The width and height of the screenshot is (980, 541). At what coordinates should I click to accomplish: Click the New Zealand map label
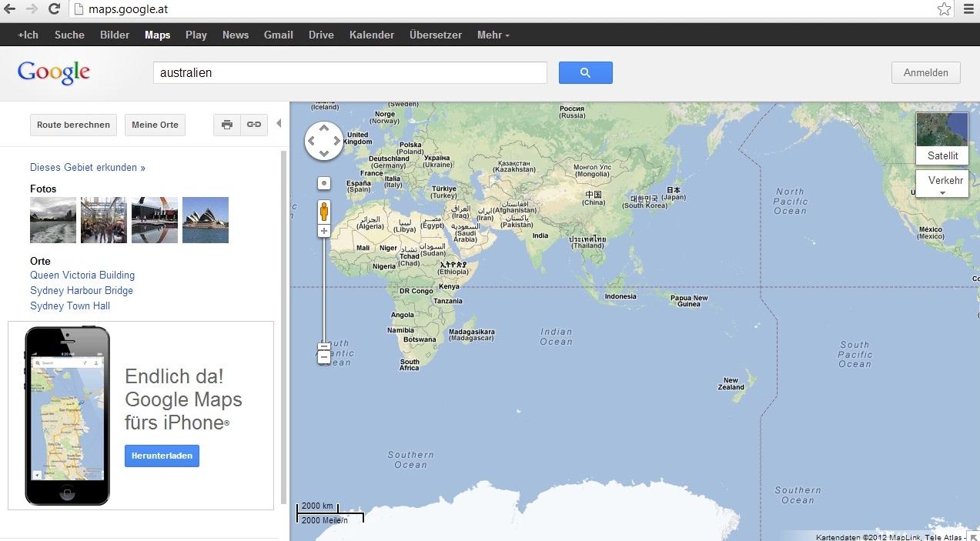[x=731, y=383]
